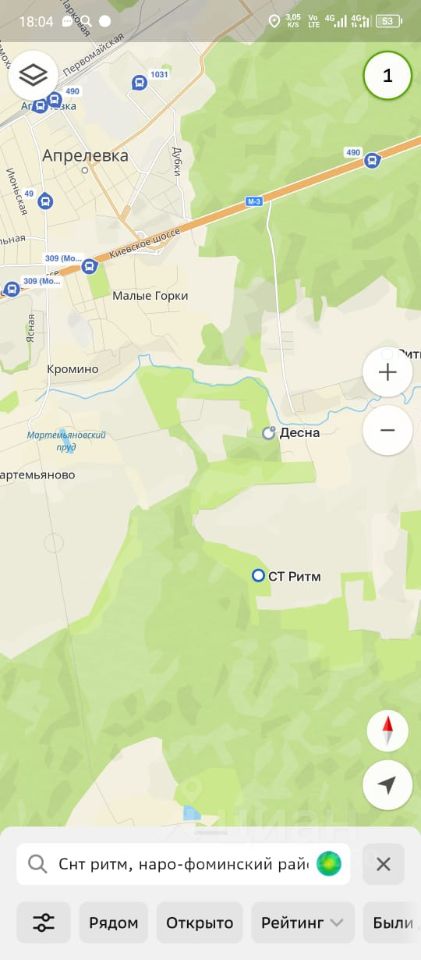This screenshot has height=960, width=421.
Task: Open the map layers button
Action: (33, 76)
